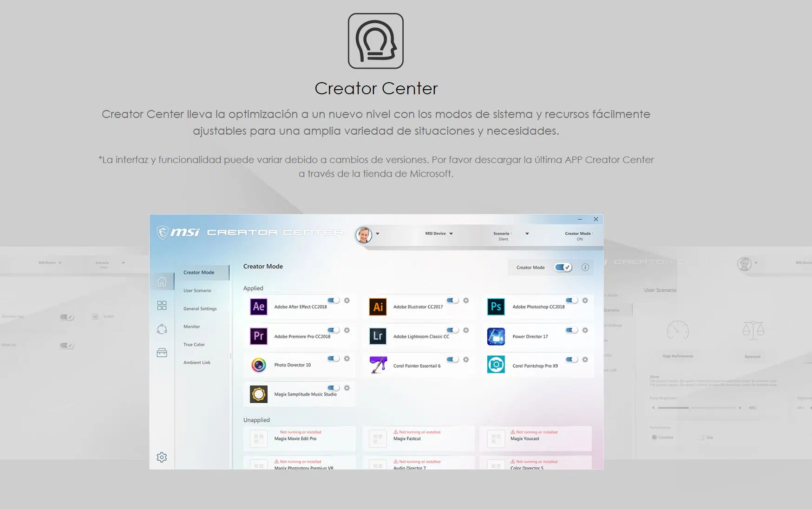The height and width of the screenshot is (509, 812).
Task: Click the Adobe Illustrator app icon
Action: (378, 307)
